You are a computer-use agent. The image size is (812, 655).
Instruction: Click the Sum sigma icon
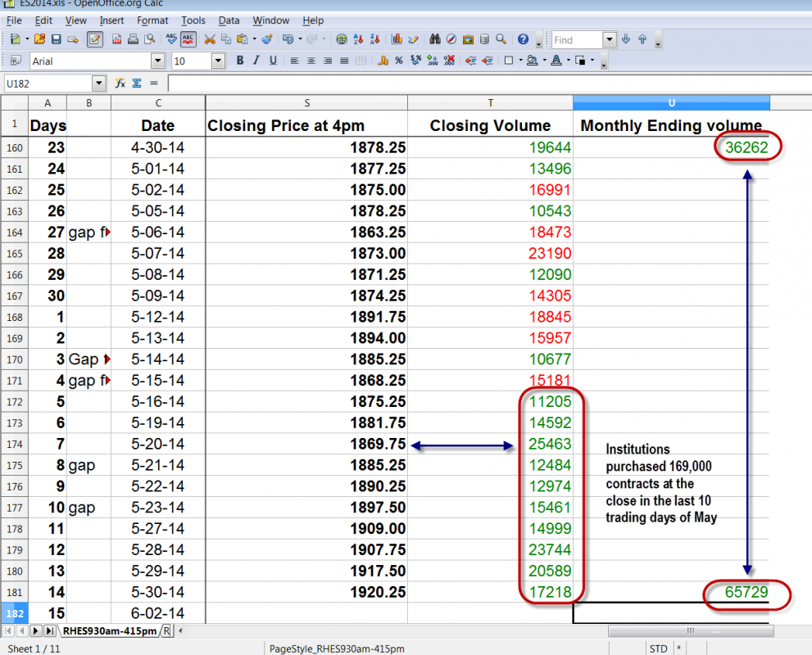[x=137, y=84]
